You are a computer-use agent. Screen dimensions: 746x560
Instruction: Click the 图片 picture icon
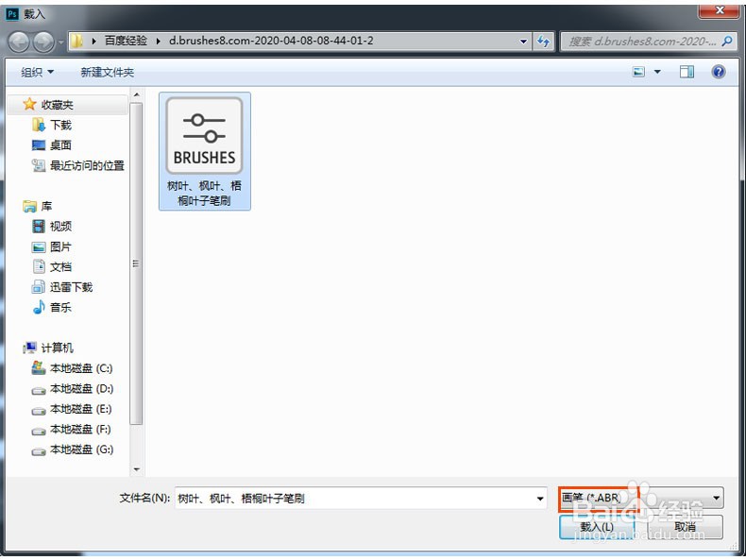pyautogui.click(x=39, y=246)
